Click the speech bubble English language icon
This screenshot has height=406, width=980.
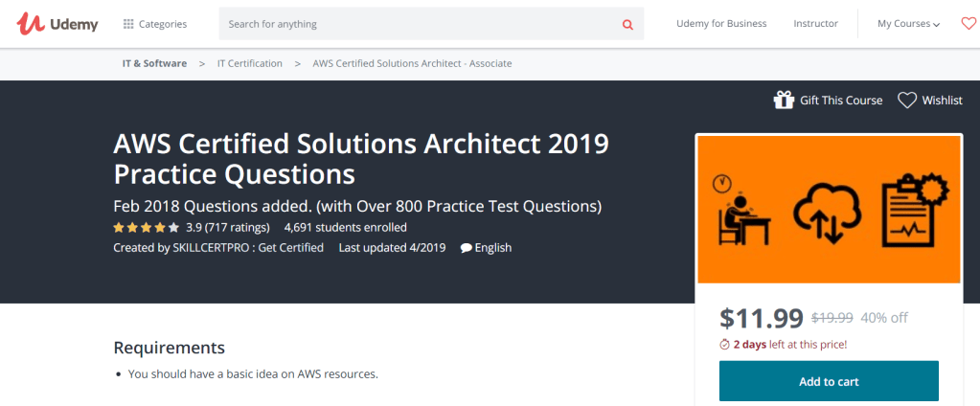[466, 248]
